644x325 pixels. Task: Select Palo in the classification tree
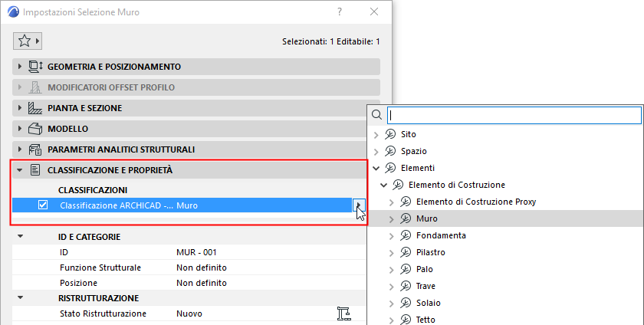click(x=425, y=269)
